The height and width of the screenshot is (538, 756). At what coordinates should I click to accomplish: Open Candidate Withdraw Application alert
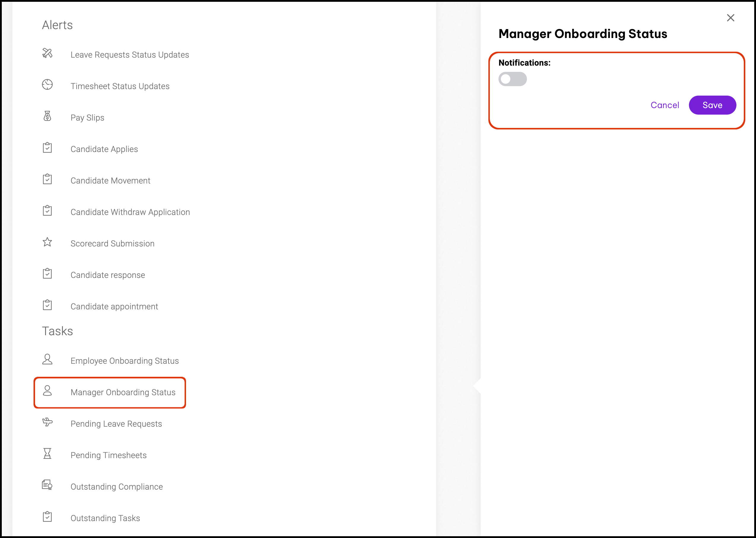tap(130, 212)
